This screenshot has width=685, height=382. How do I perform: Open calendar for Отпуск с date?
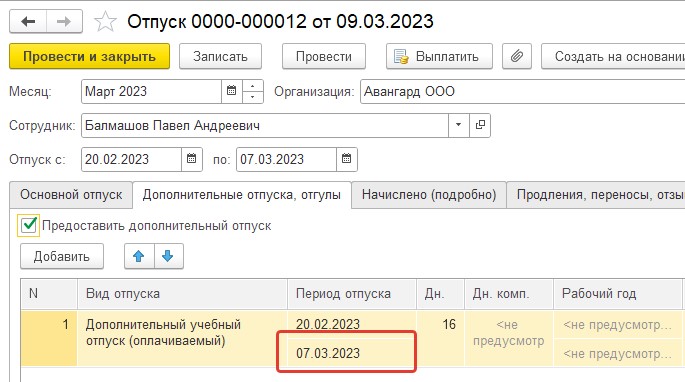click(x=191, y=159)
